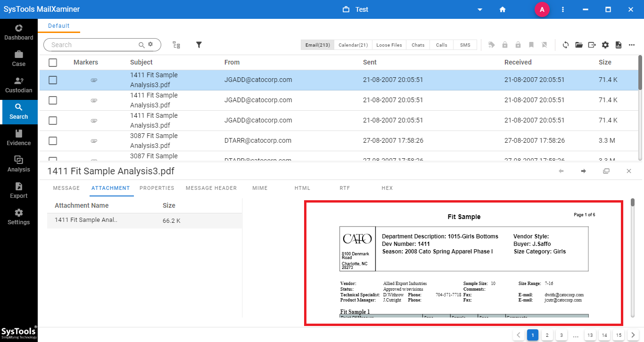Click the bookmark icon in toolbar
This screenshot has width=644, height=342.
pos(531,45)
